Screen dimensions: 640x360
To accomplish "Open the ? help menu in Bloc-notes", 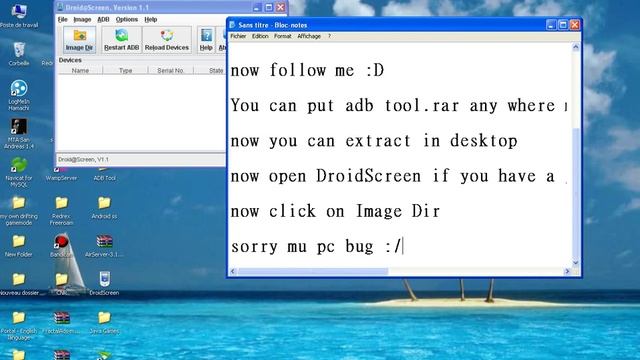I will tap(329, 36).
